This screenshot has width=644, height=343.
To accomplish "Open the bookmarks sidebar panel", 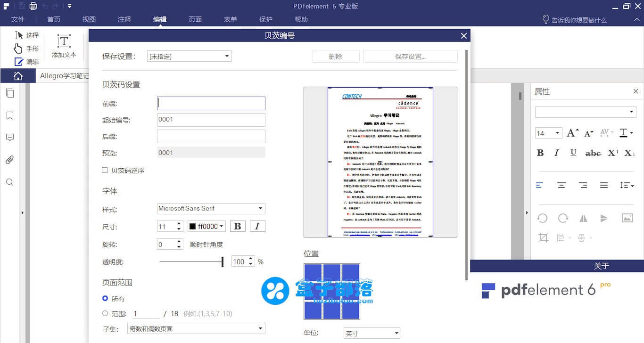I will [x=10, y=116].
